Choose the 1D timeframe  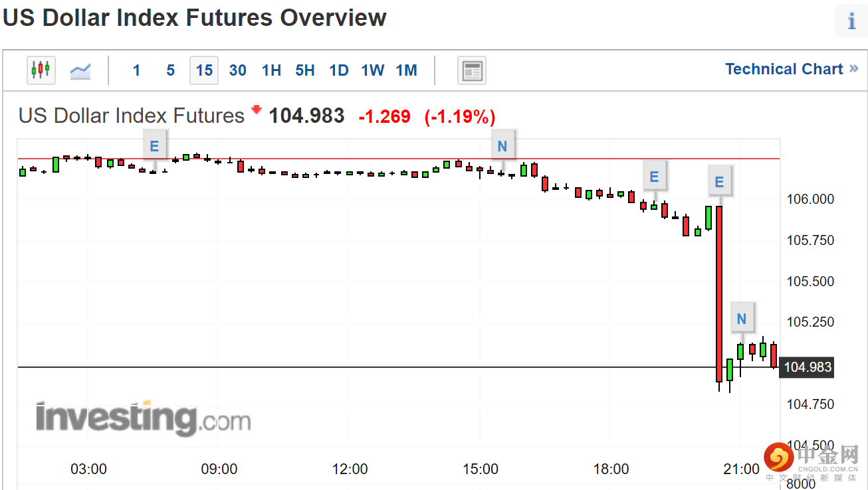coord(339,70)
